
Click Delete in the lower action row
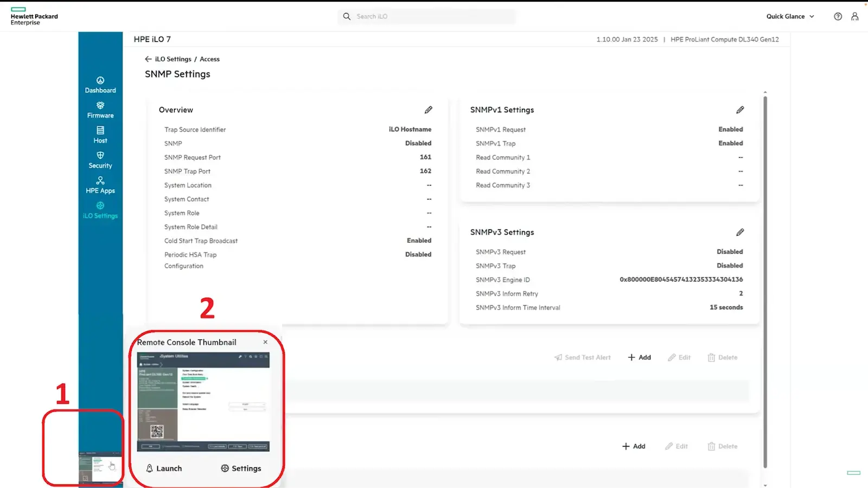pos(723,446)
